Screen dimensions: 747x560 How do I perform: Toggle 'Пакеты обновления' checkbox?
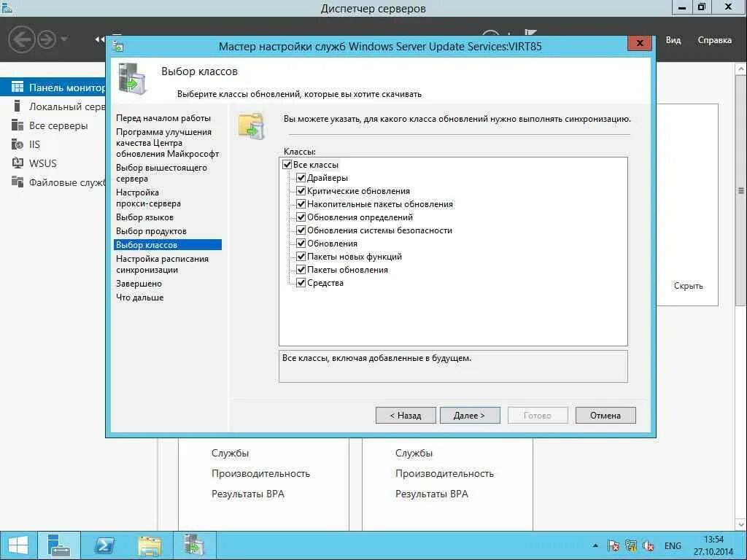click(301, 270)
